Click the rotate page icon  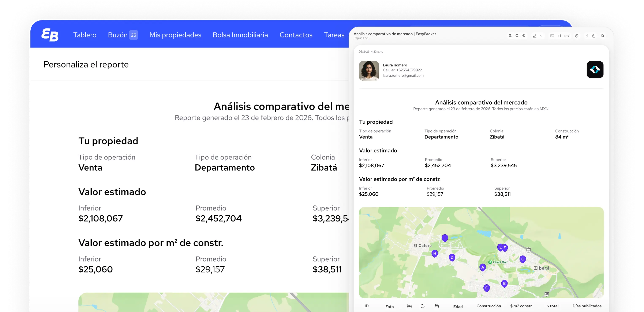[x=560, y=36]
